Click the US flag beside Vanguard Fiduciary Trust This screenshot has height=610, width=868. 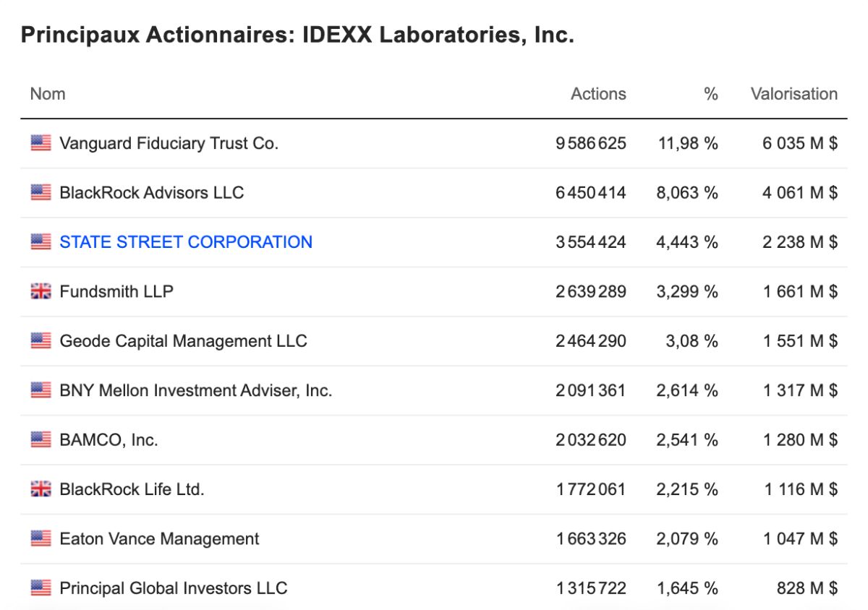[41, 143]
